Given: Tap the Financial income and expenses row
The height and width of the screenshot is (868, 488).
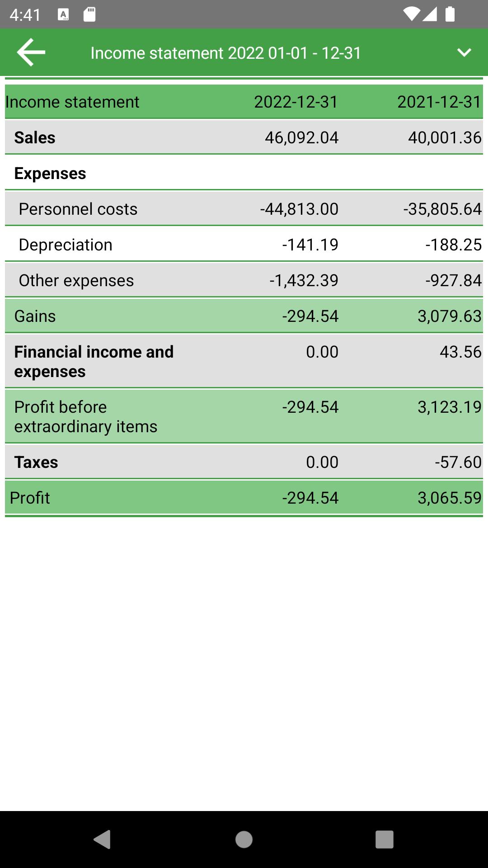Looking at the screenshot, I should coord(244,361).
